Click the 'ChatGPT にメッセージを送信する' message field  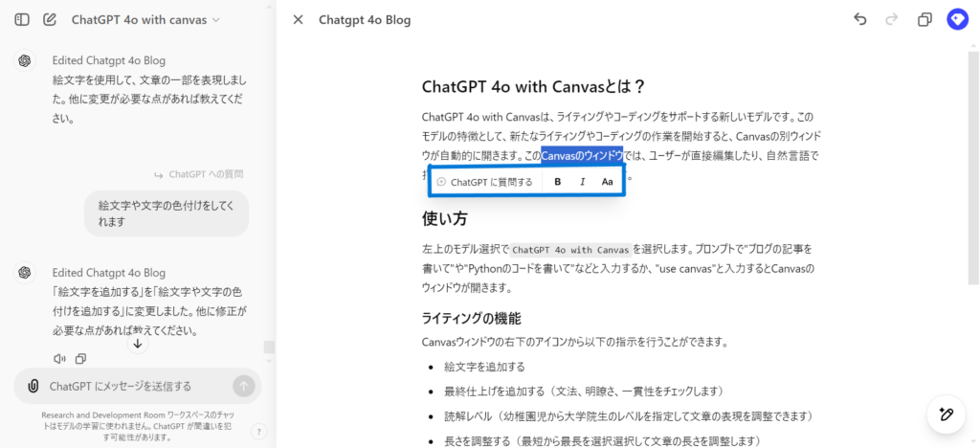tap(134, 386)
